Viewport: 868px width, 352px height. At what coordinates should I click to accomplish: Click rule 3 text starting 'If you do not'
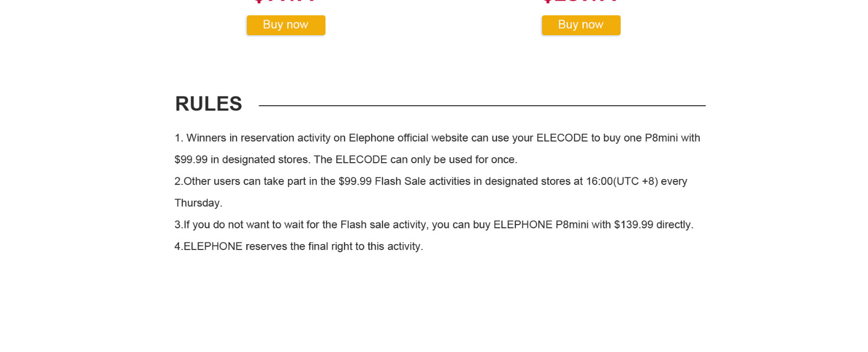(434, 225)
